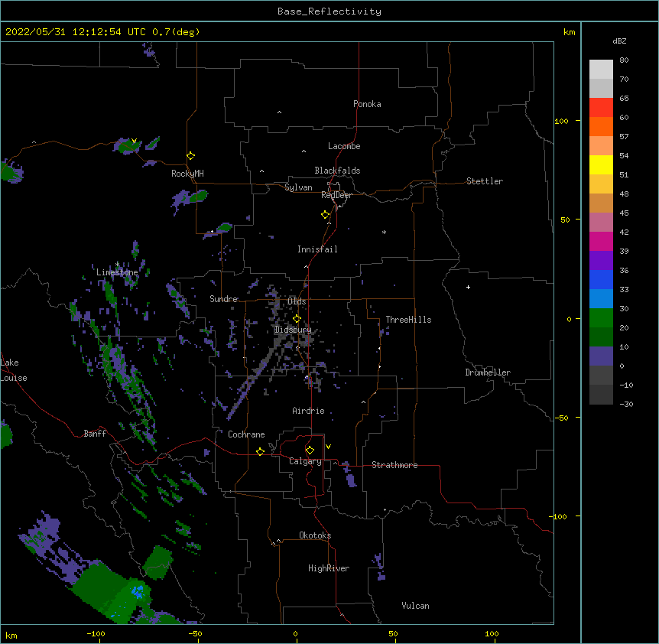Click the yellow diamond marker beside Olds
659x644 pixels.
[297, 319]
